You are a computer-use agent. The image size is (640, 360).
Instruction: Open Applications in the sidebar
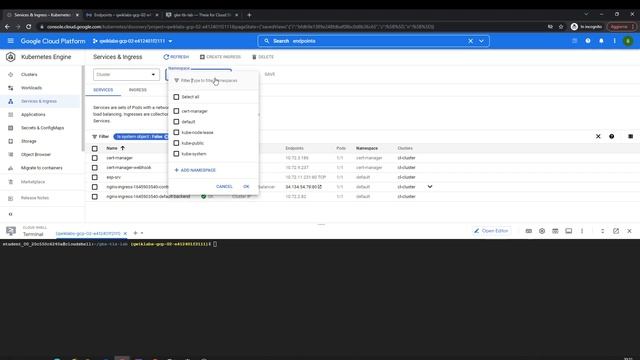tap(33, 115)
